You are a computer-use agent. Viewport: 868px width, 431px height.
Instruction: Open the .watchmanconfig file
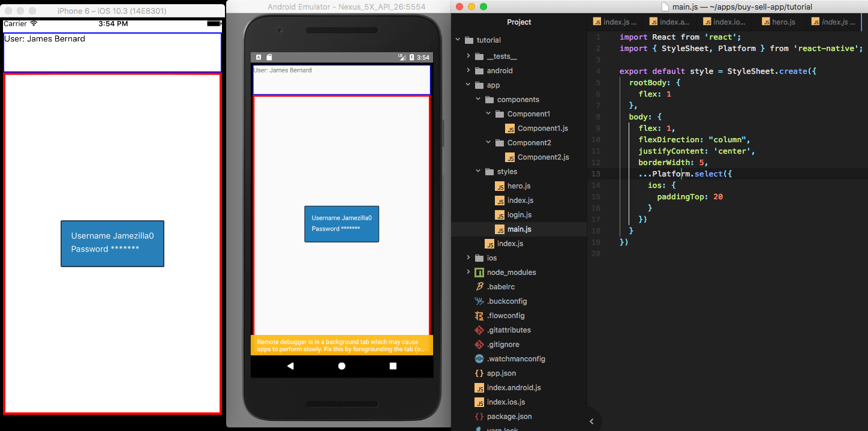click(516, 359)
